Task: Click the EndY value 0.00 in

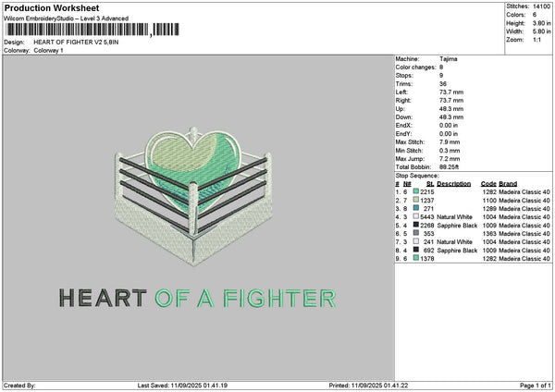Action: [449, 134]
